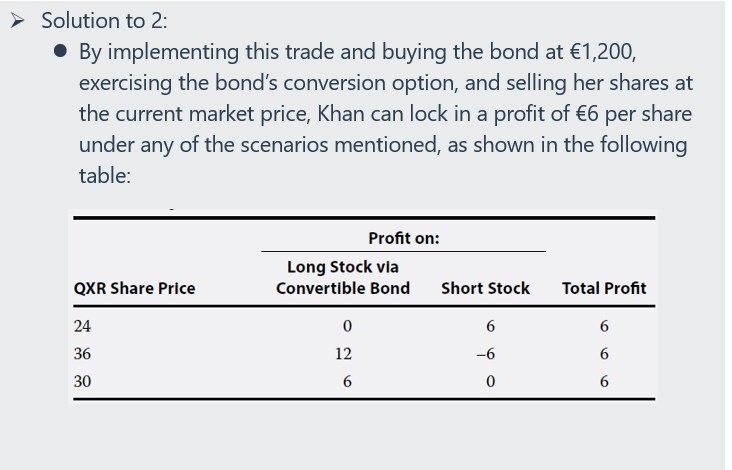Select the 'Long Stock via Convertible Bond' header
Image resolution: width=732 pixels, height=470 pixels.
pyautogui.click(x=343, y=277)
